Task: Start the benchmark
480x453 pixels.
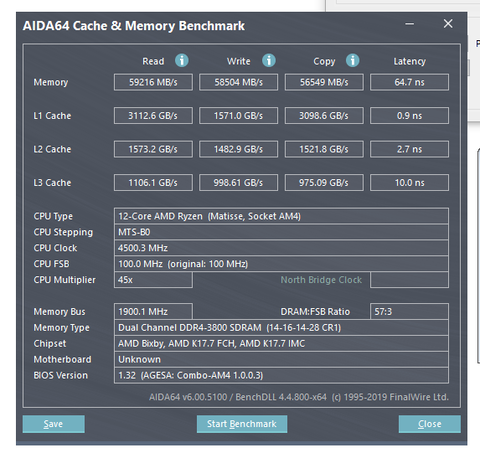Action: [242, 424]
